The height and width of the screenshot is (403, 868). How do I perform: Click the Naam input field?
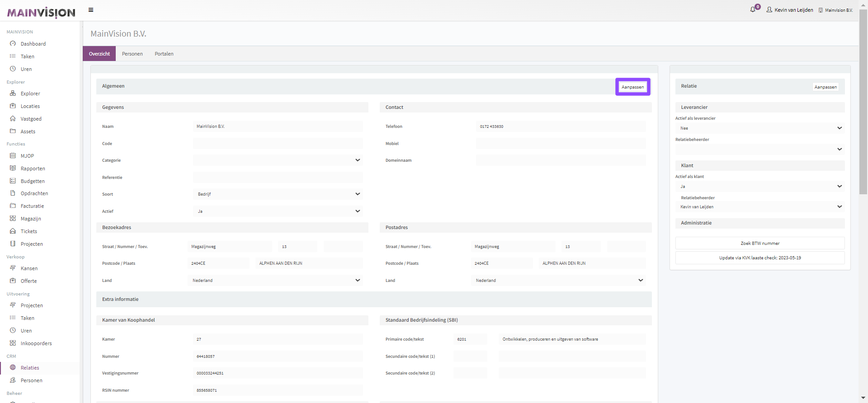[278, 127]
